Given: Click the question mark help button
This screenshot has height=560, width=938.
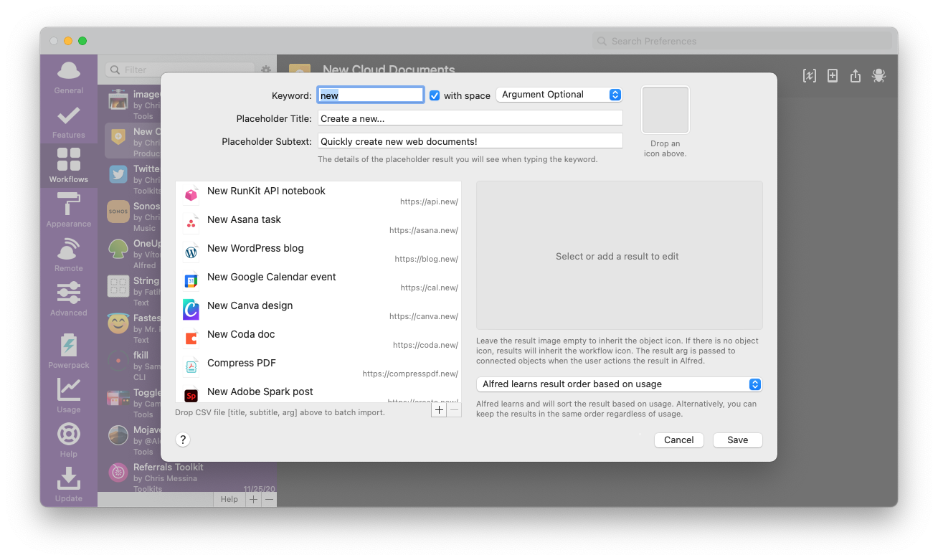Looking at the screenshot, I should pos(184,440).
